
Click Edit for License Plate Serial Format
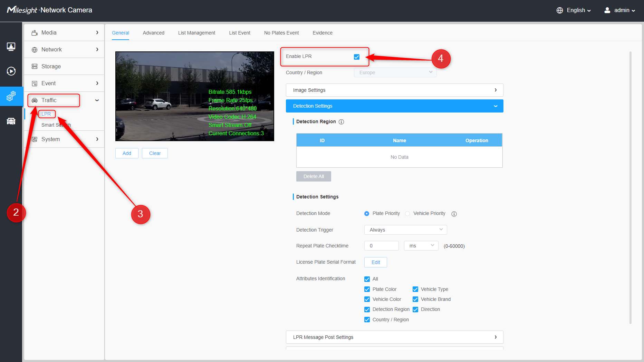(x=376, y=262)
